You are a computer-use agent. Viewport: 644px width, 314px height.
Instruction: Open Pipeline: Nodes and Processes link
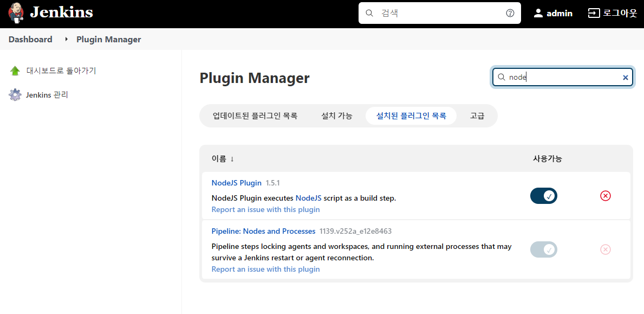pos(263,232)
